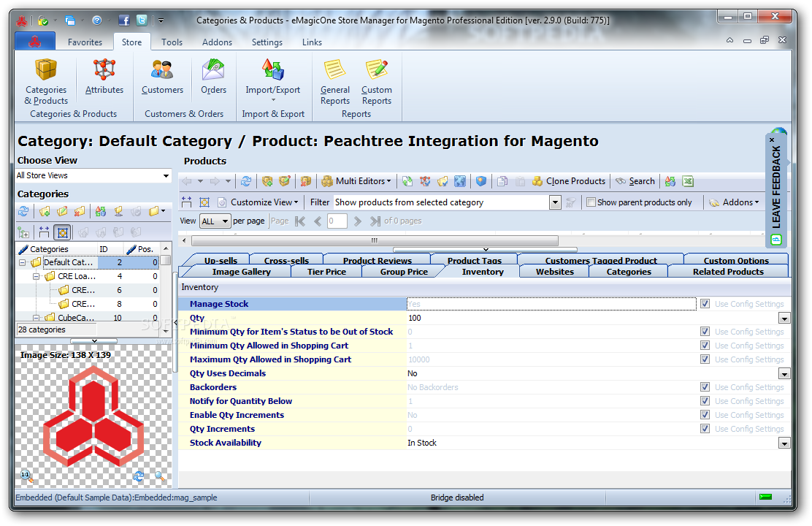Uncheck Use Config Settings for Minimum Qty Allowed
This screenshot has height=526, width=812.
point(705,345)
